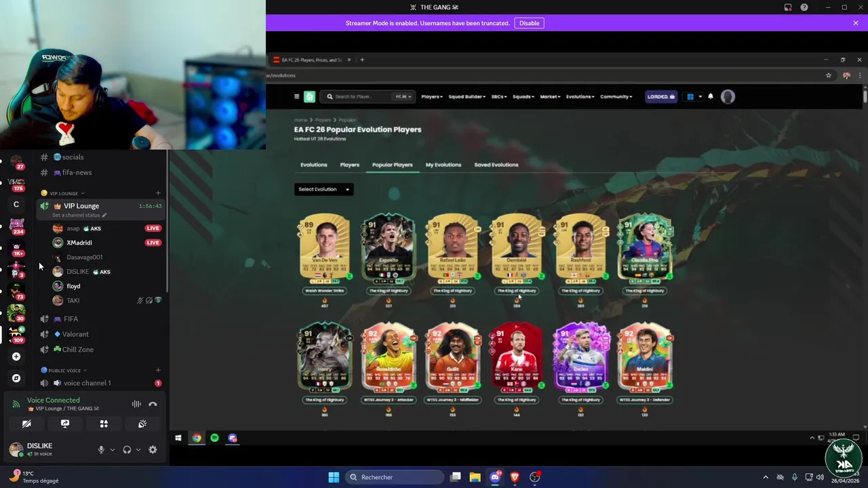Open Discord inbox icon in title bar
Screen dimensions: 868x488
(788, 7)
